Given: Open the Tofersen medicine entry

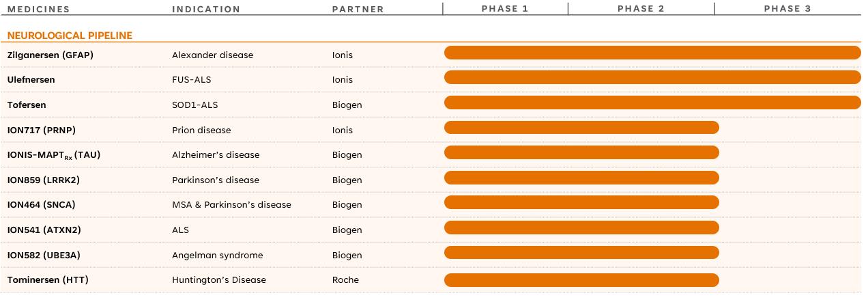Looking at the screenshot, I should click(x=27, y=105).
